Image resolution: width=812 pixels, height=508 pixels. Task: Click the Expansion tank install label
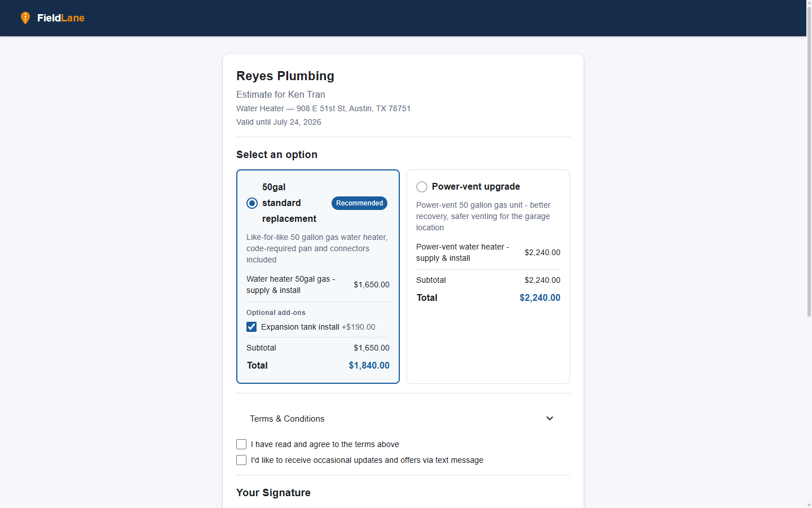(300, 327)
